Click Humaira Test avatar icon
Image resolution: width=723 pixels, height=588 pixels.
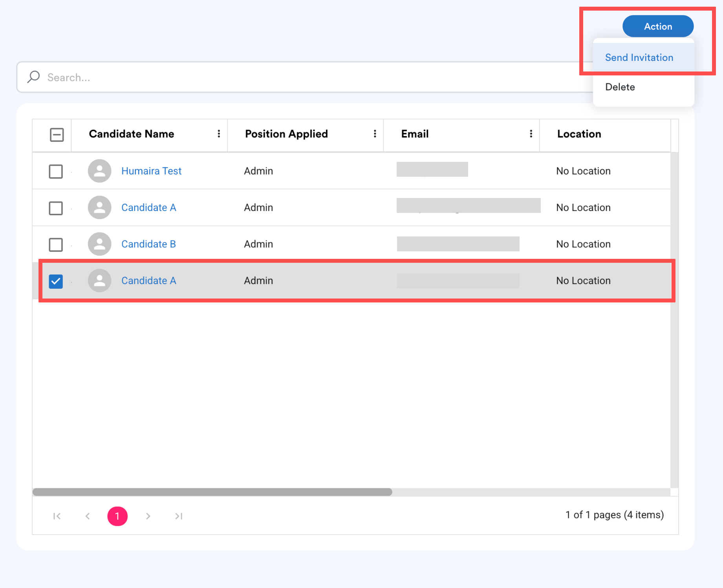(x=100, y=171)
